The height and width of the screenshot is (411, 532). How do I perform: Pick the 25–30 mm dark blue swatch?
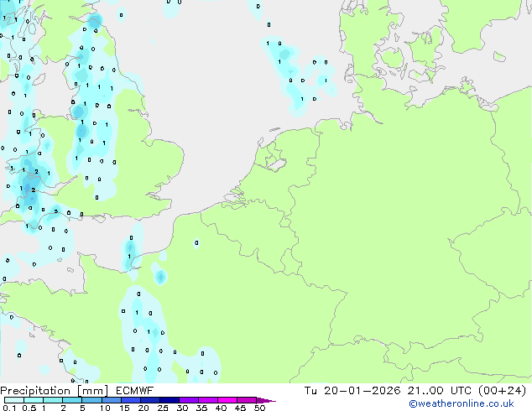[169, 400]
